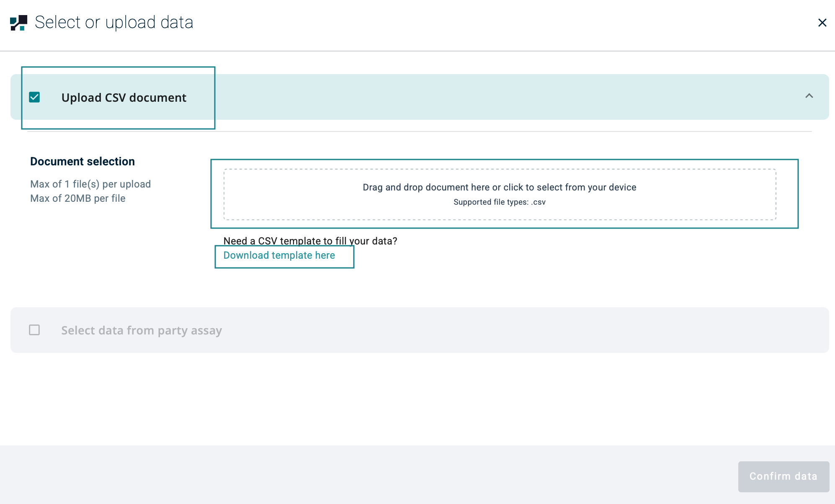Click the Download template here link
The width and height of the screenshot is (835, 504).
tap(279, 255)
